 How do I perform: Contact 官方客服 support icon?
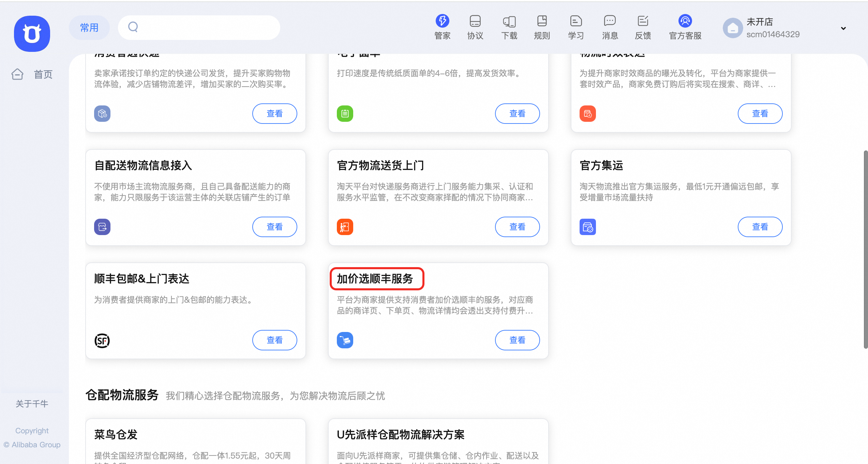coord(685,21)
